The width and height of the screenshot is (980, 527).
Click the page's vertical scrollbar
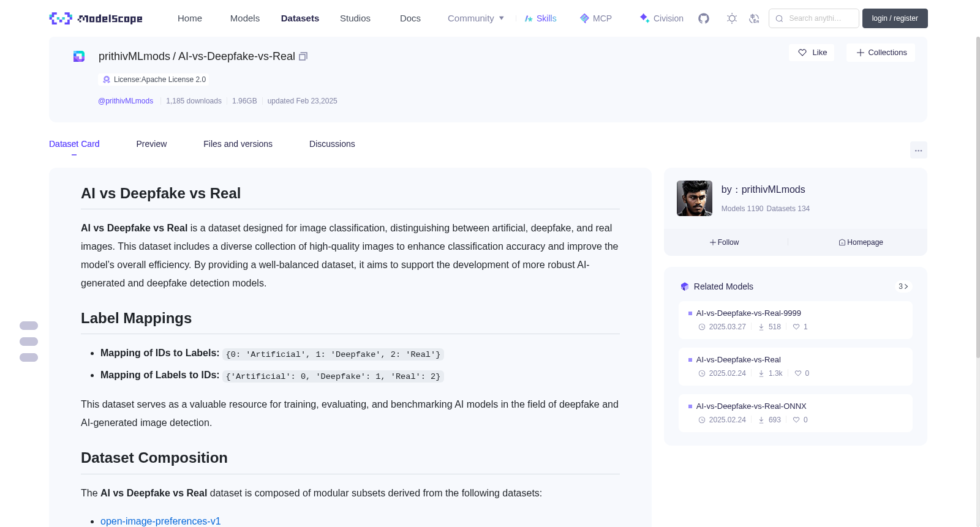click(x=978, y=196)
